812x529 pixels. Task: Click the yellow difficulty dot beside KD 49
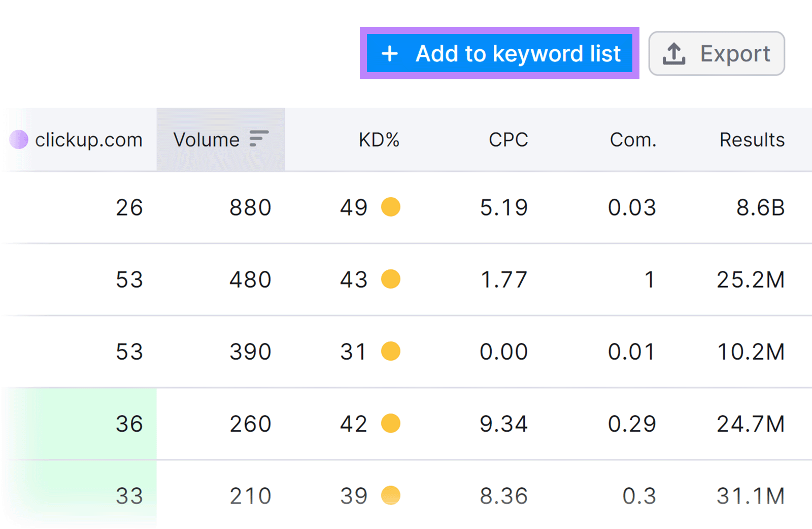click(x=391, y=207)
